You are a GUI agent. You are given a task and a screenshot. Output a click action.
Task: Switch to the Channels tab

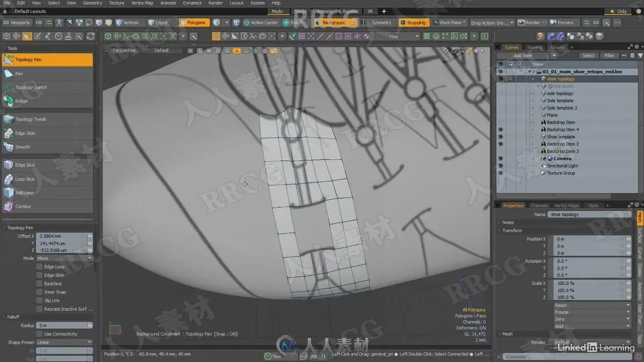tap(539, 206)
